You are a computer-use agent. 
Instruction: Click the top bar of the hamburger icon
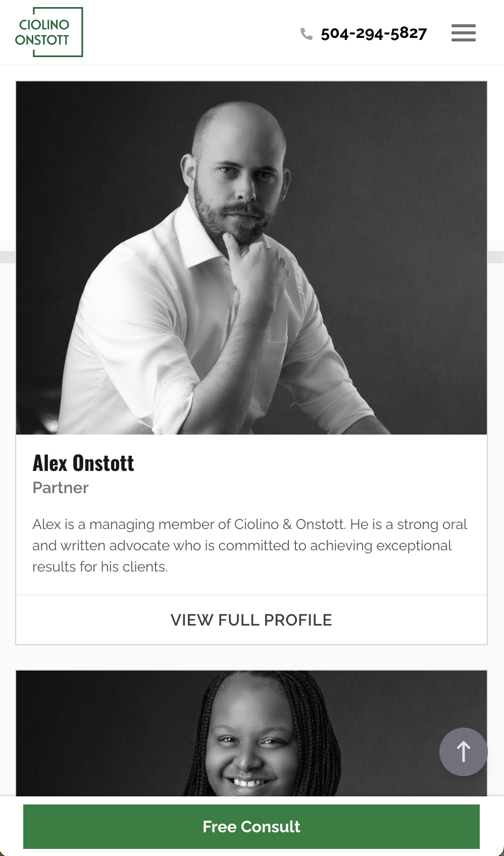pyautogui.click(x=463, y=26)
